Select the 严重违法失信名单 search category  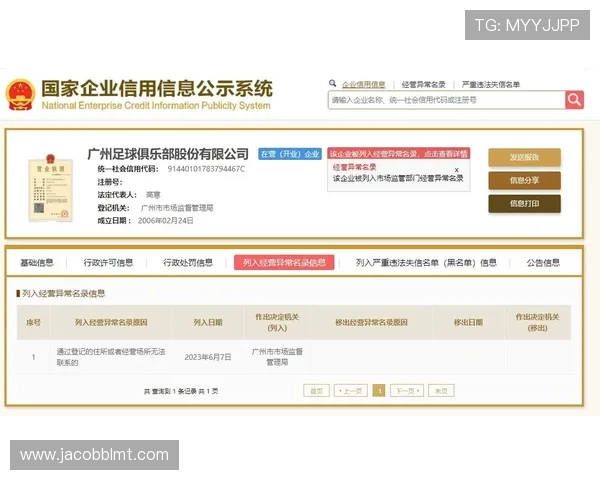point(491,85)
